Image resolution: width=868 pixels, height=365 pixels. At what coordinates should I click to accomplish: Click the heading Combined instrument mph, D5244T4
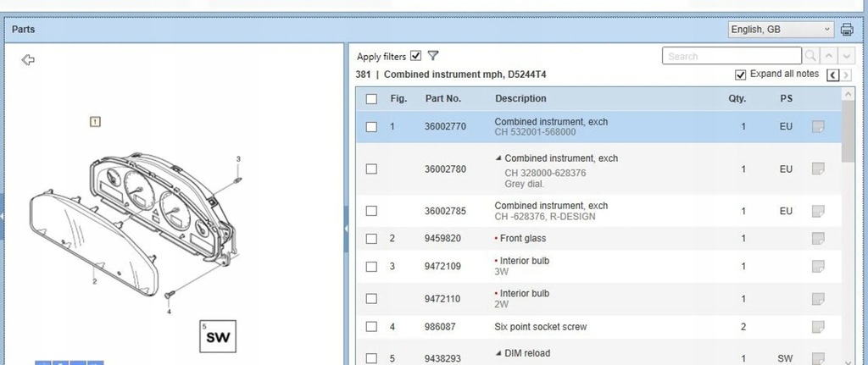click(x=465, y=75)
